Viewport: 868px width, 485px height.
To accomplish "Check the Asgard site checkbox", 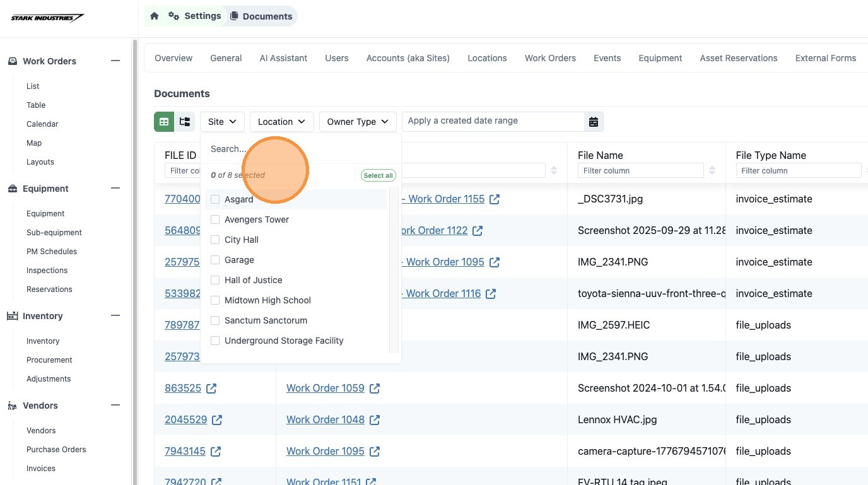I will [215, 199].
